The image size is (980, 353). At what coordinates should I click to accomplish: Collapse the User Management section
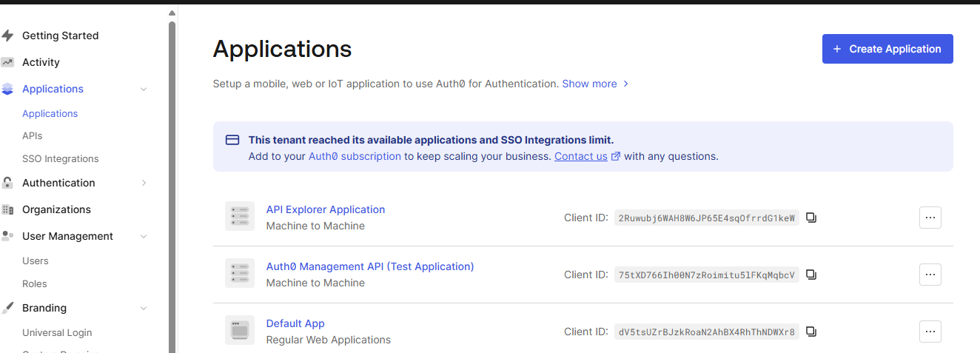coord(144,237)
